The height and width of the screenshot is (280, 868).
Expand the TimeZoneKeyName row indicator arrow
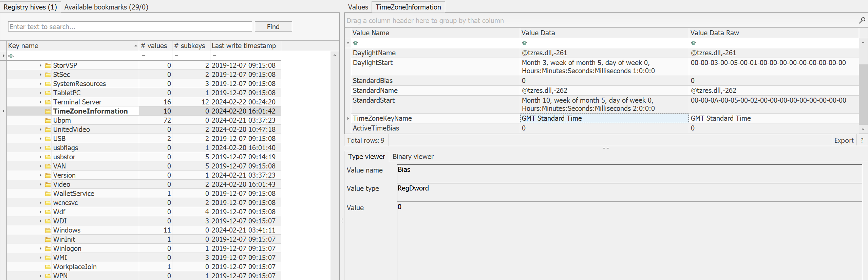[x=348, y=118]
